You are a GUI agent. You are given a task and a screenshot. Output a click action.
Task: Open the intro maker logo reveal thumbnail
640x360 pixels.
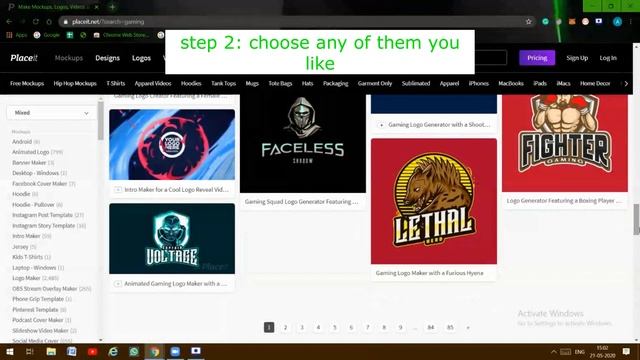[x=172, y=144]
